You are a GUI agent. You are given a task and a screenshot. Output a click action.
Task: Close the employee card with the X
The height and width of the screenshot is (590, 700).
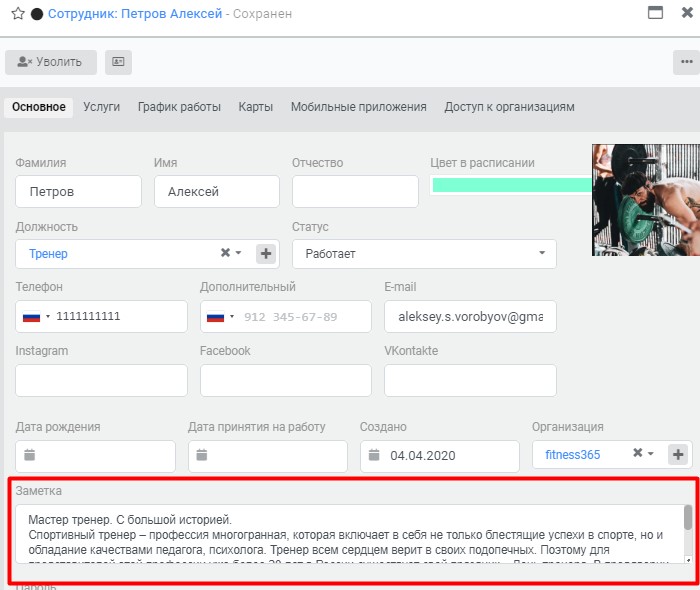[688, 12]
